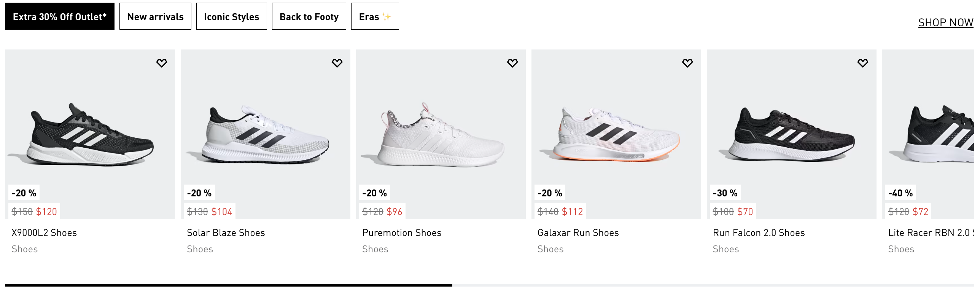Open X9000L2 Shoes product title
The height and width of the screenshot is (290, 980).
tap(44, 233)
